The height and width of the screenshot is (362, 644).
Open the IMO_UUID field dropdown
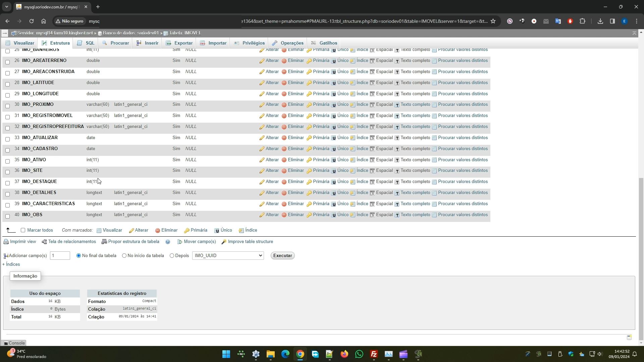(228, 256)
